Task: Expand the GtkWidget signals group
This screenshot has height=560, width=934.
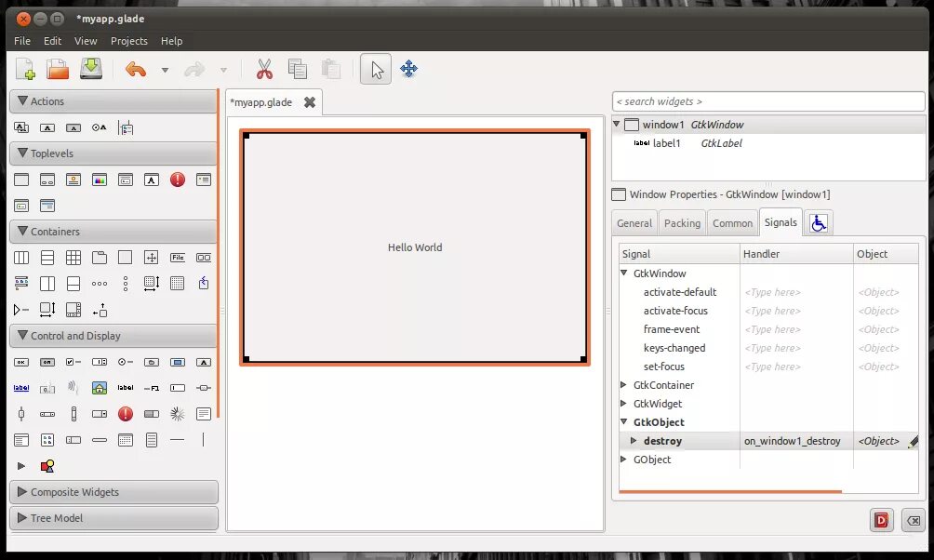Action: (x=623, y=404)
